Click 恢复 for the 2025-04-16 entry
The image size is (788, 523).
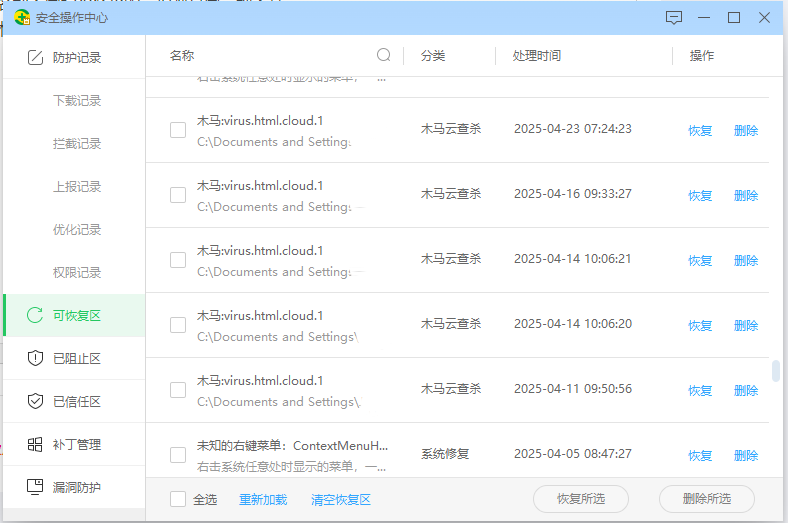700,195
